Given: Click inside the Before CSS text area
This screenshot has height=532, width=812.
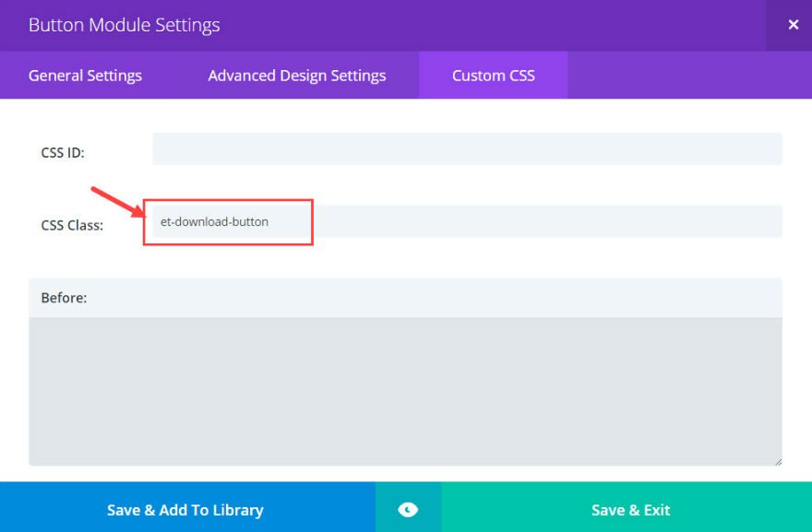Looking at the screenshot, I should tap(405, 391).
